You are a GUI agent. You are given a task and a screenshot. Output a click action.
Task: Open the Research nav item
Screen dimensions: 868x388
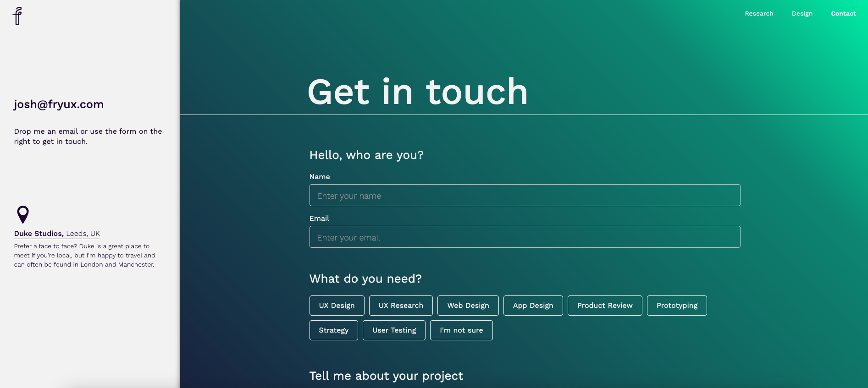[x=759, y=14]
